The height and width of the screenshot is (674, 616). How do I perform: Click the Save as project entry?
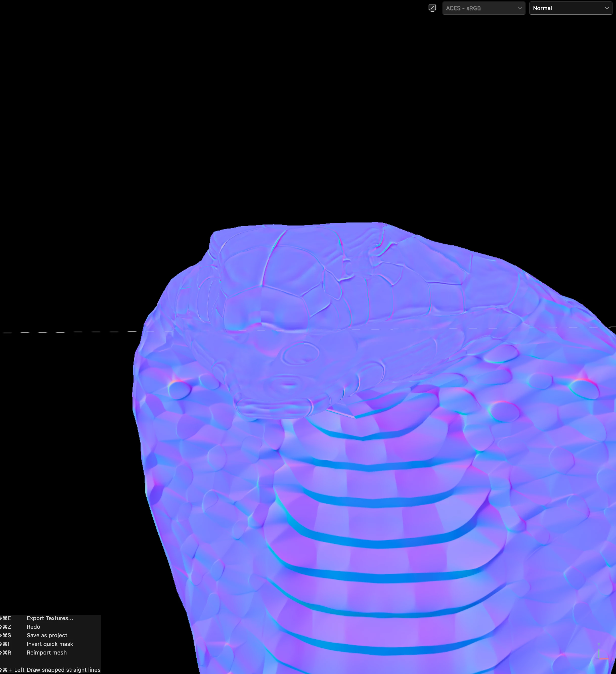[47, 635]
